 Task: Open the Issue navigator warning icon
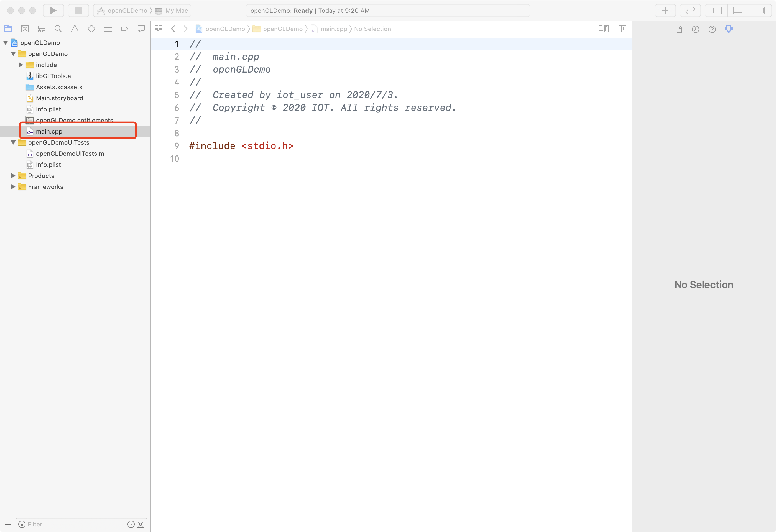click(75, 29)
